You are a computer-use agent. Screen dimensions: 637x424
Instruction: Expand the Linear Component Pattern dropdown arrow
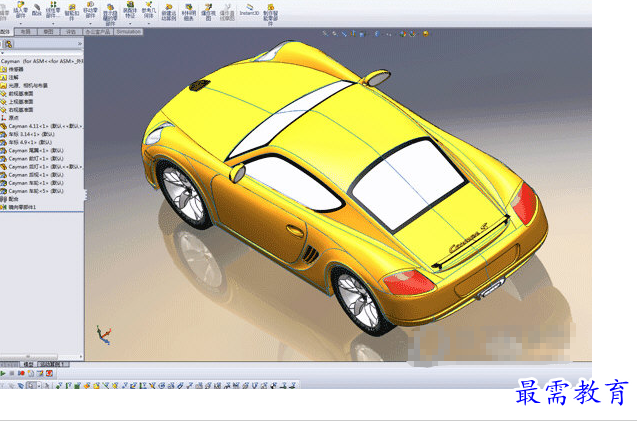tap(53, 24)
